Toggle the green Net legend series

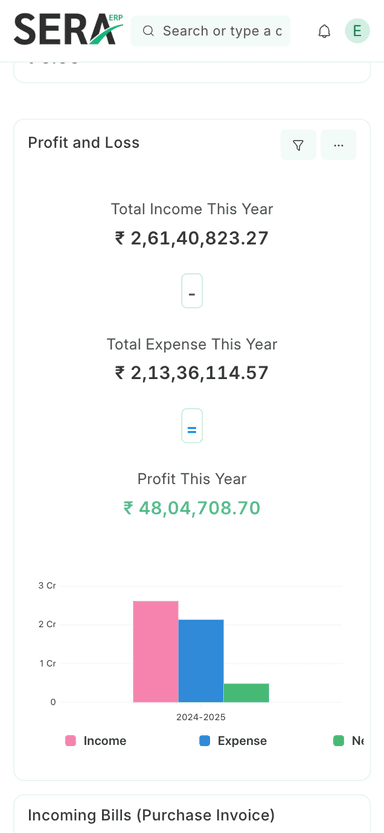coord(348,741)
